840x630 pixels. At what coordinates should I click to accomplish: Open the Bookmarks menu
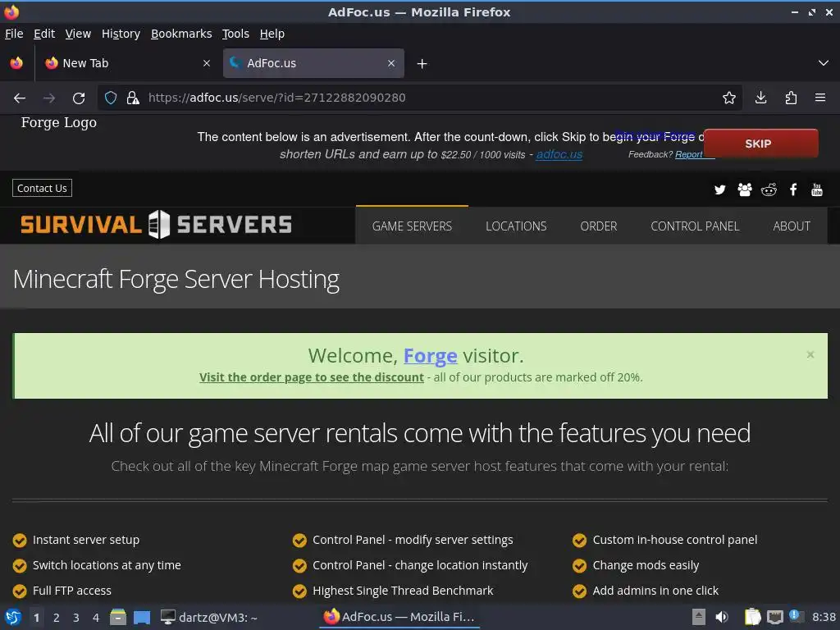point(181,34)
